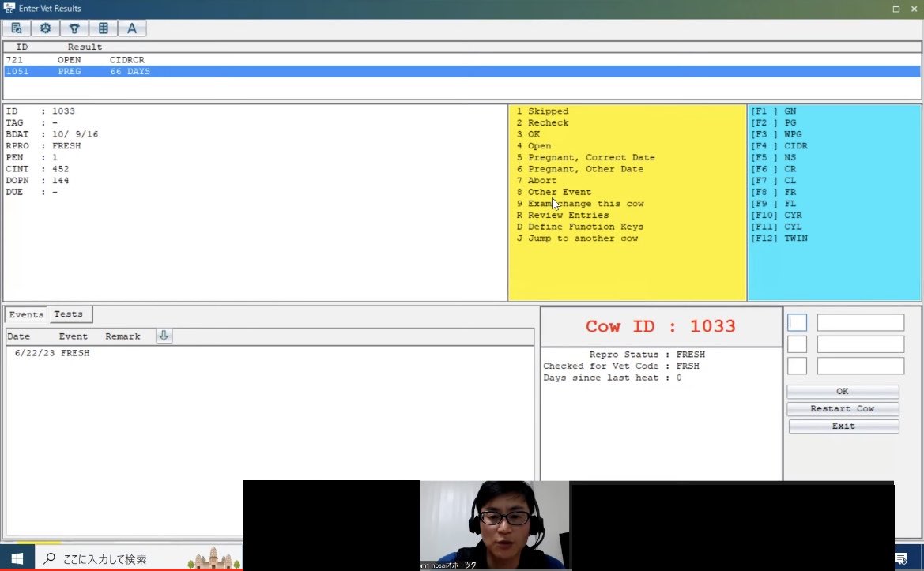
Task: Open the Windows Start menu
Action: point(17,558)
